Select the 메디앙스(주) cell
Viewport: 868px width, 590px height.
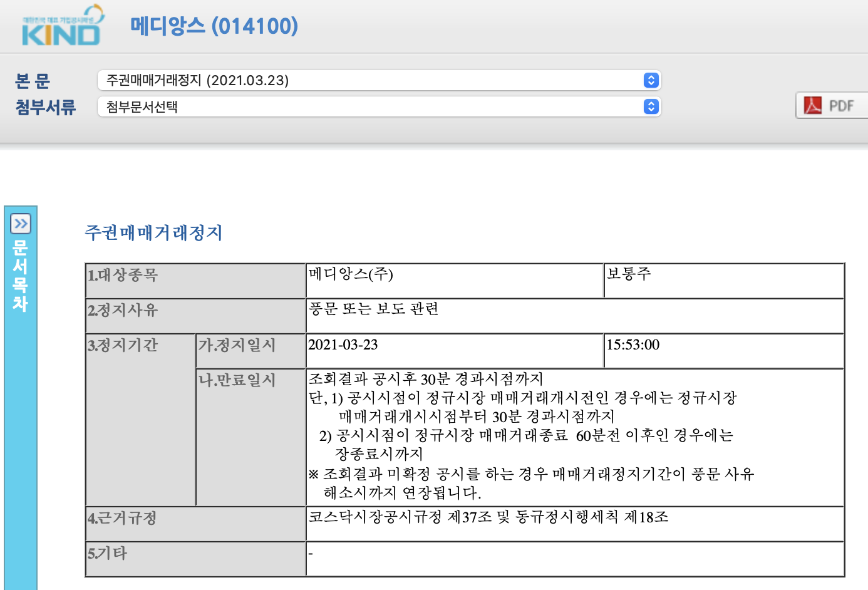(x=455, y=281)
